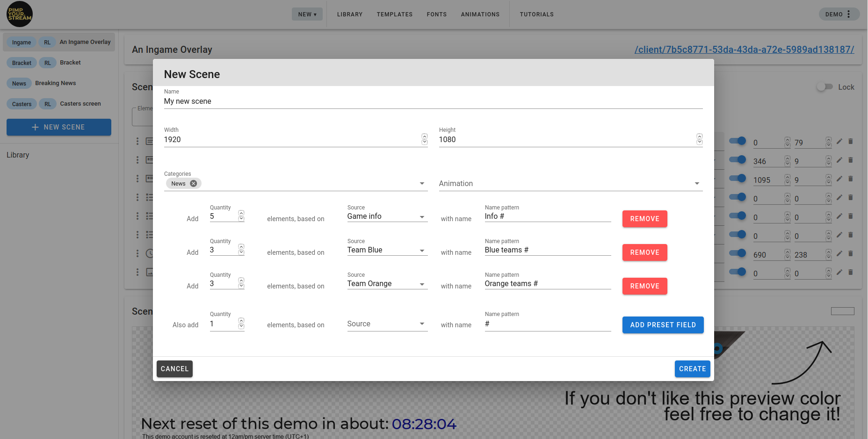Click the ADD PRESET FIELD button

663,325
